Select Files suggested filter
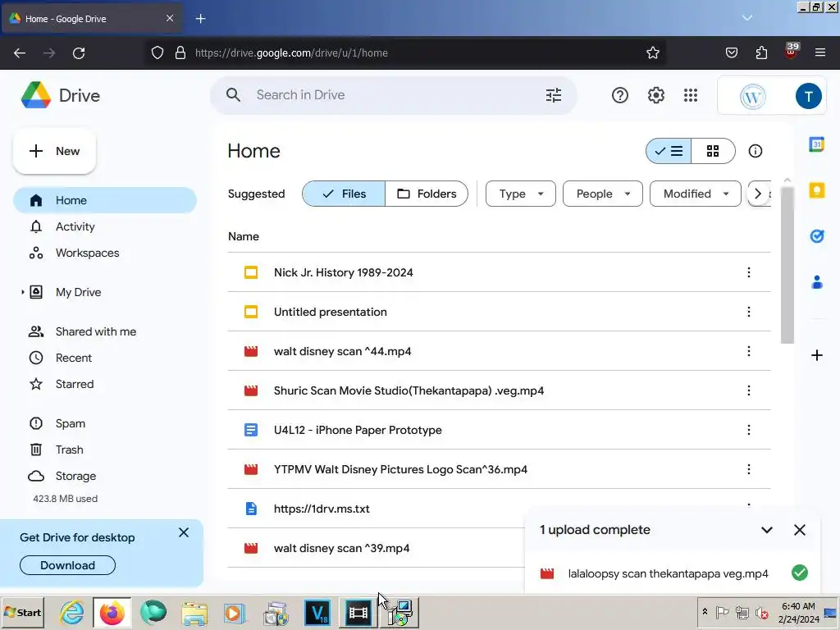Image resolution: width=840 pixels, height=630 pixels. pyautogui.click(x=344, y=194)
